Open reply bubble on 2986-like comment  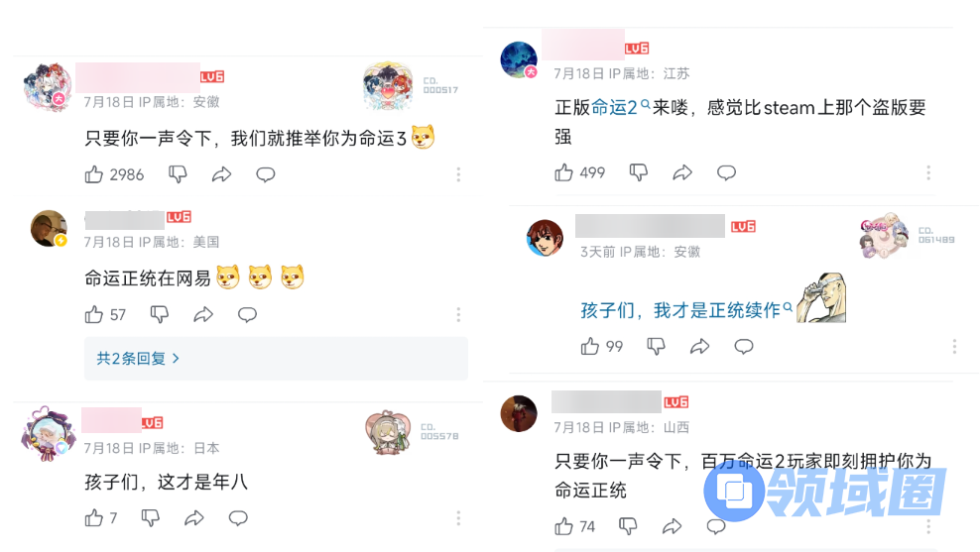point(266,174)
